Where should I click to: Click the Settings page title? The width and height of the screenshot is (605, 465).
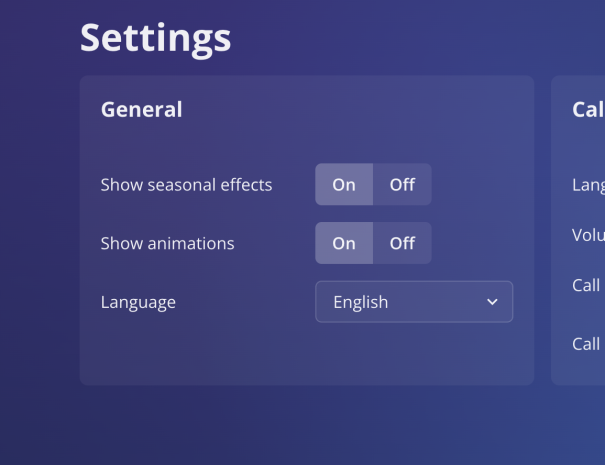tap(155, 38)
